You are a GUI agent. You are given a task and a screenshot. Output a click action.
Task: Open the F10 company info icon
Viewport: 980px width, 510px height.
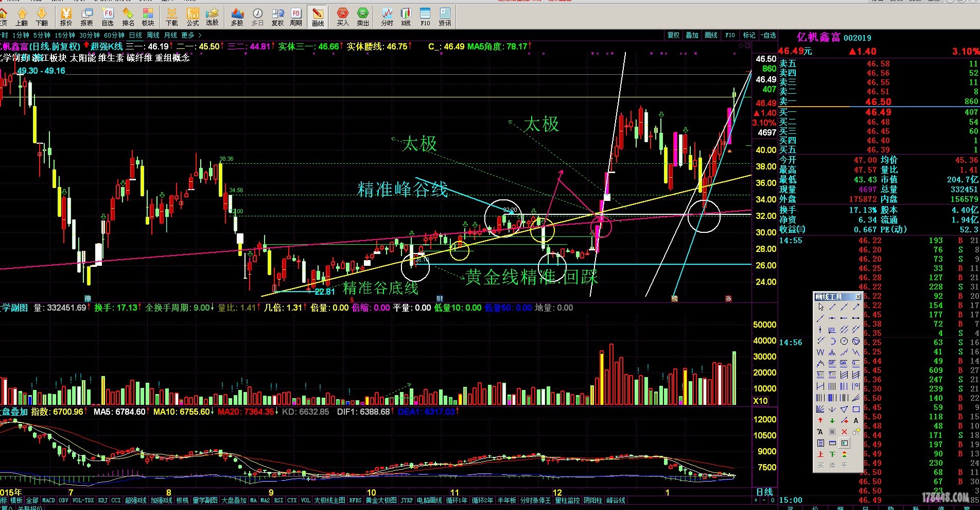pos(425,17)
